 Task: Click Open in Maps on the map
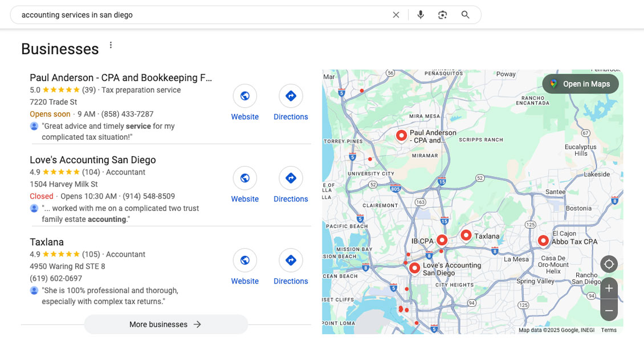[x=580, y=83]
